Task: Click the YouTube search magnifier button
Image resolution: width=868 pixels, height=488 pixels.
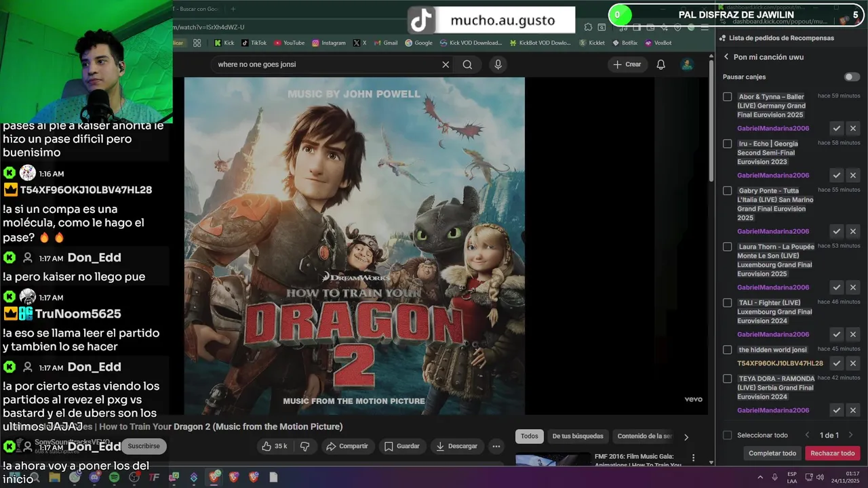Action: [x=467, y=64]
